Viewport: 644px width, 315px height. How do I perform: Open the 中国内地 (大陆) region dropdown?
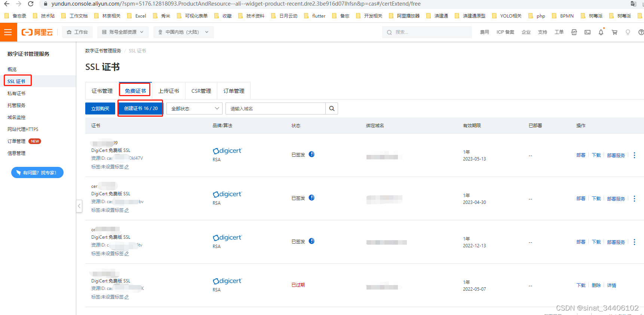coord(184,32)
